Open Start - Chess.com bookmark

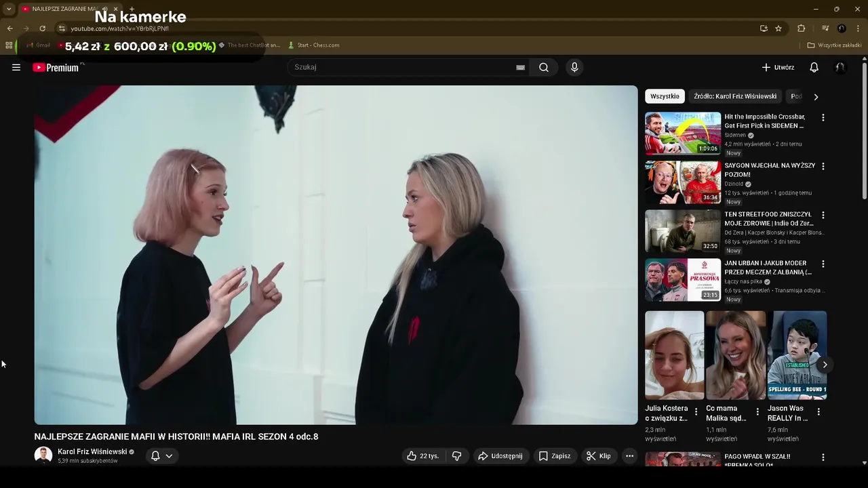(313, 45)
